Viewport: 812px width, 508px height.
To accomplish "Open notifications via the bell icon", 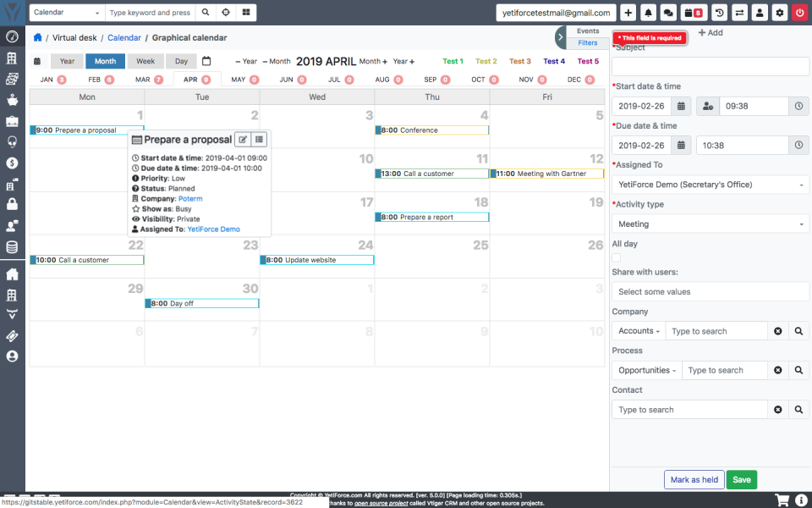I will 647,12.
